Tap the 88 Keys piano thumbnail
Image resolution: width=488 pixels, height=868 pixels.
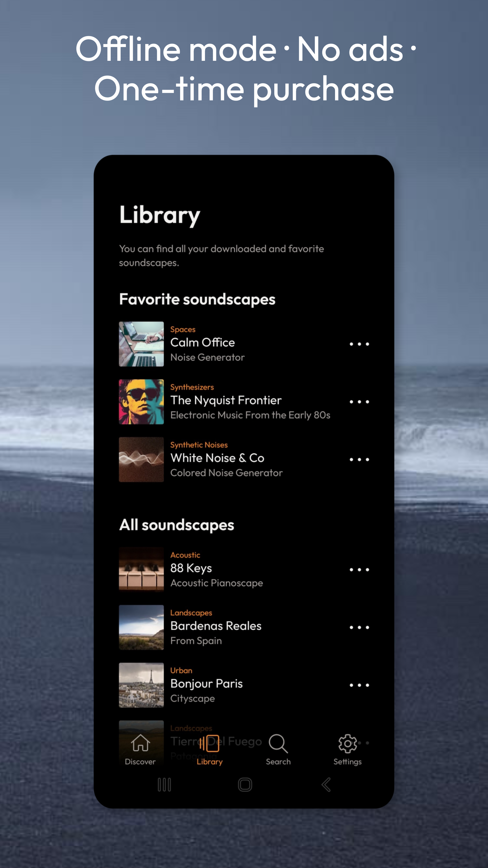[141, 569]
